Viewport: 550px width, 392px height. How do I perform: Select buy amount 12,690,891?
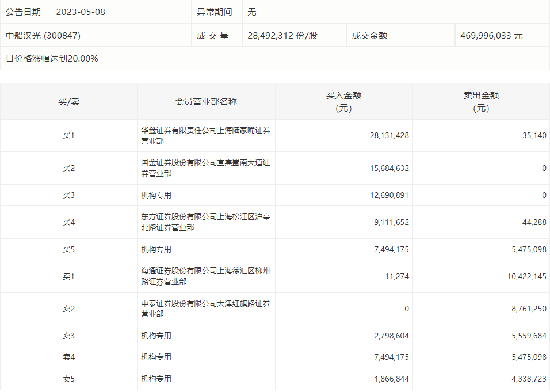(x=389, y=195)
